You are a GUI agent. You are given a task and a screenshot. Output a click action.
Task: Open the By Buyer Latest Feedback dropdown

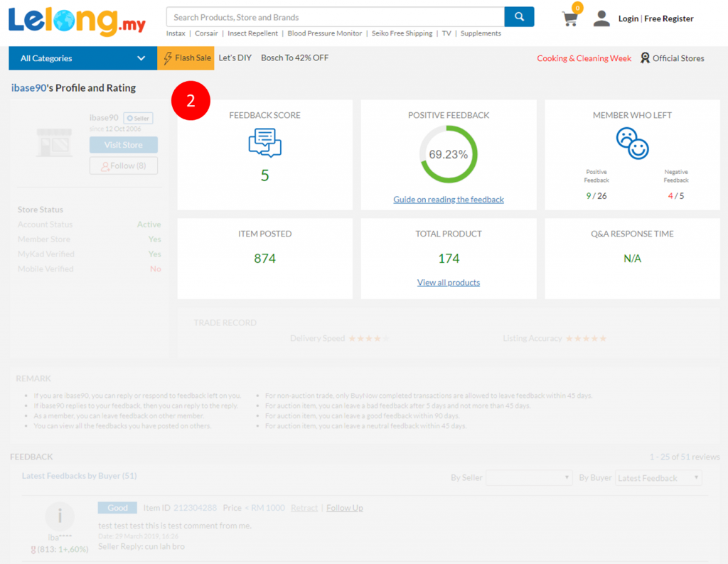tap(658, 478)
